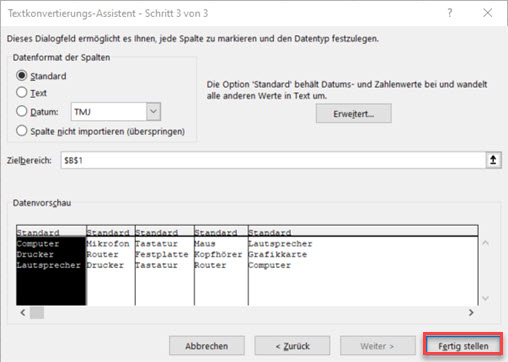Collapse dialog with Zielbereich range selector icon

point(493,160)
